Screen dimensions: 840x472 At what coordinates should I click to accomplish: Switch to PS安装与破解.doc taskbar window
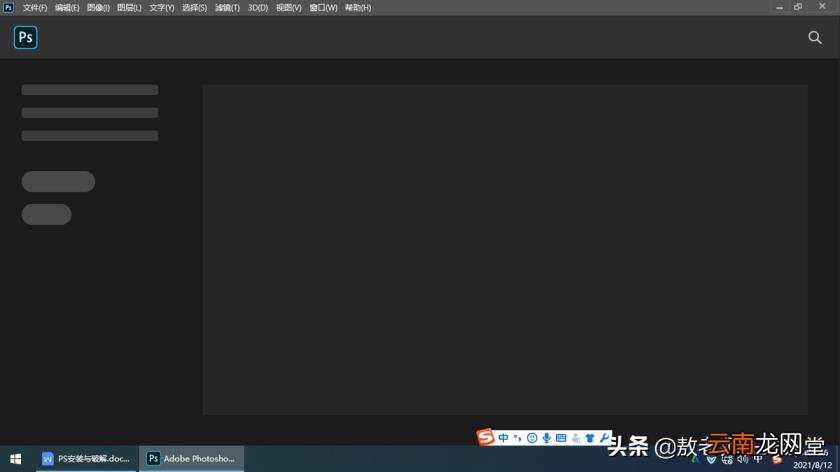click(x=86, y=459)
